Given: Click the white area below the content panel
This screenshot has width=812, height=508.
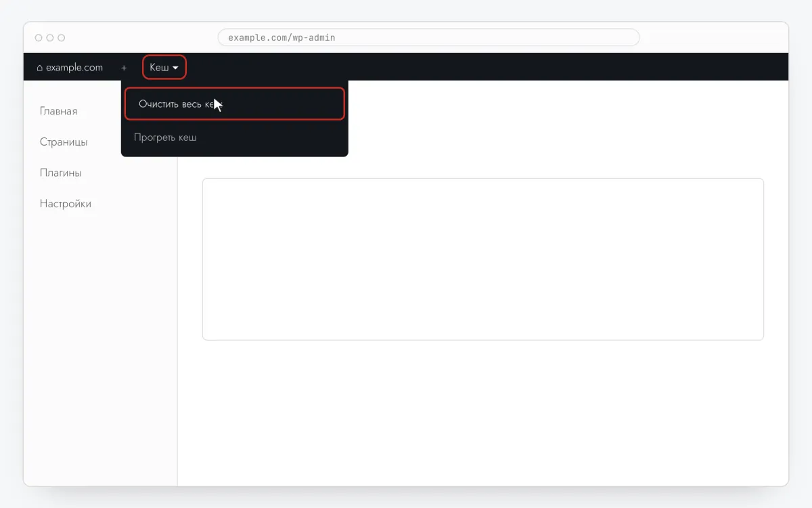Looking at the screenshot, I should coord(483,413).
